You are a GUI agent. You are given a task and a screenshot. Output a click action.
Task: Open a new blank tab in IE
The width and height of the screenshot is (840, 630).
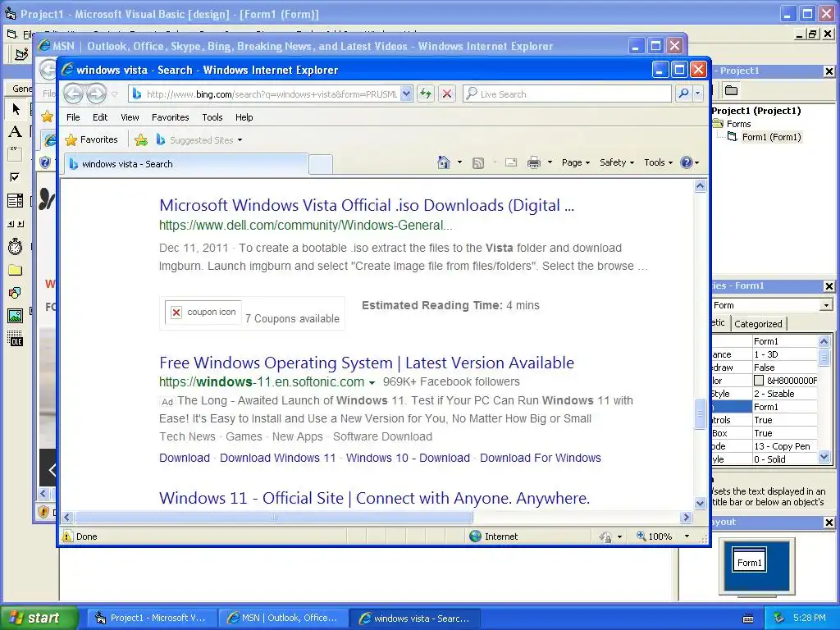point(321,164)
